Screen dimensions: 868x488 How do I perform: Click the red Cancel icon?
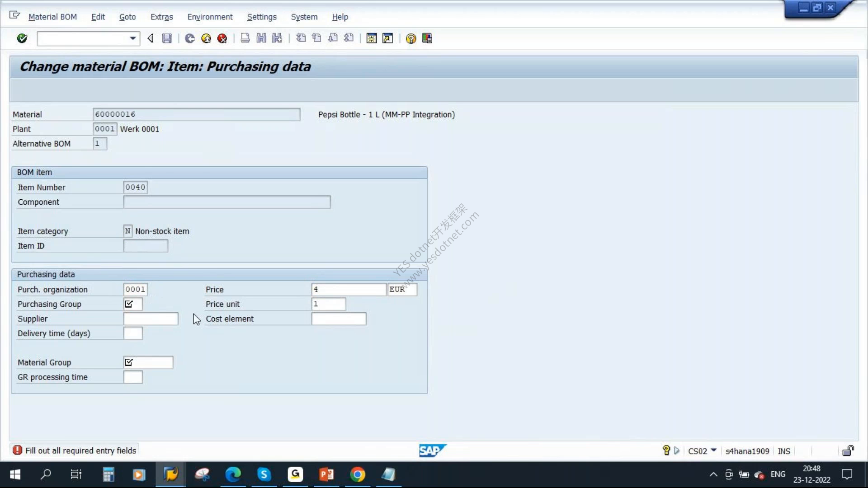tap(222, 38)
